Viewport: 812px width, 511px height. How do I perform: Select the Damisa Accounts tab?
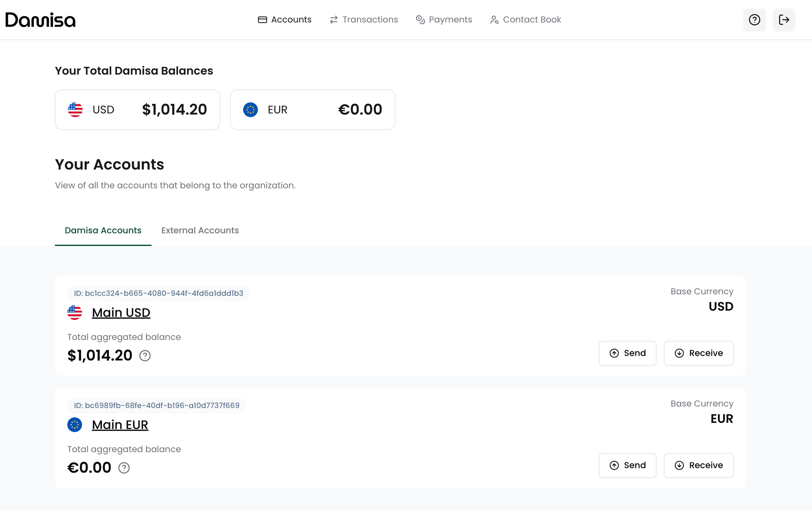click(103, 230)
